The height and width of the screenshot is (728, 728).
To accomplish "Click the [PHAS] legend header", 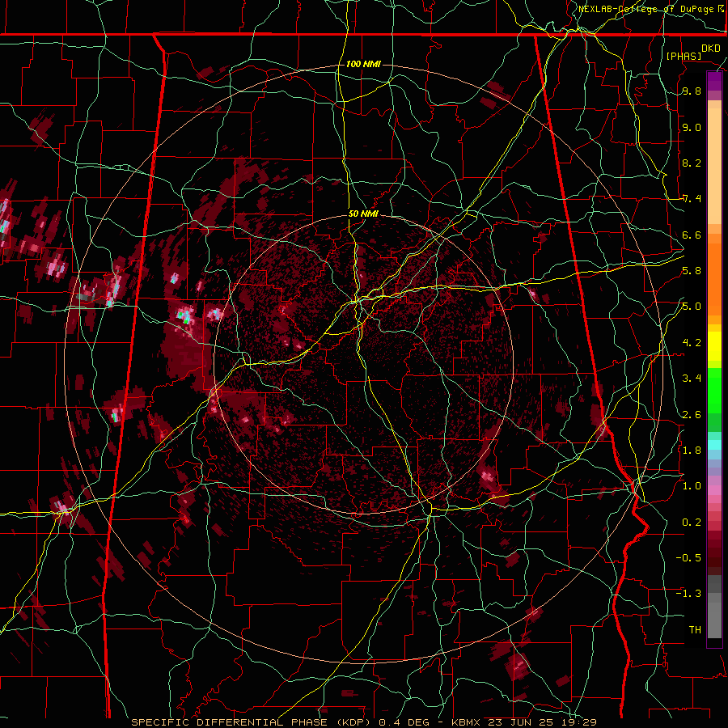I will [x=684, y=56].
